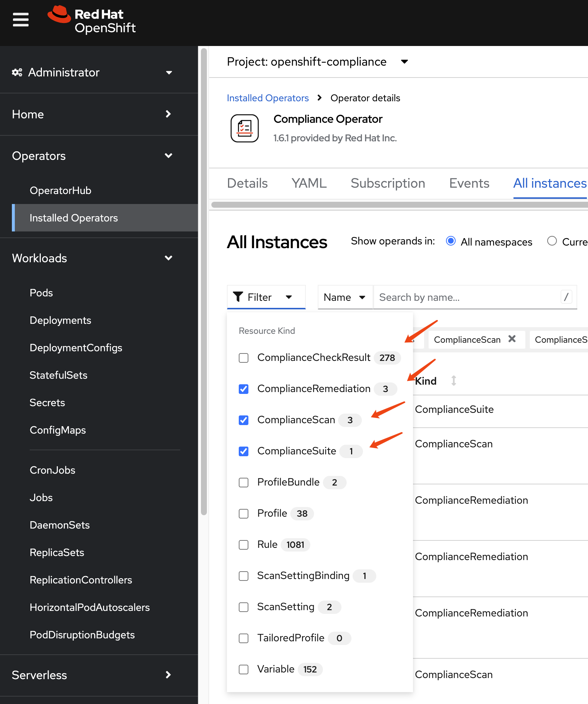
Task: Click the Compliance Operator icon
Action: (244, 128)
